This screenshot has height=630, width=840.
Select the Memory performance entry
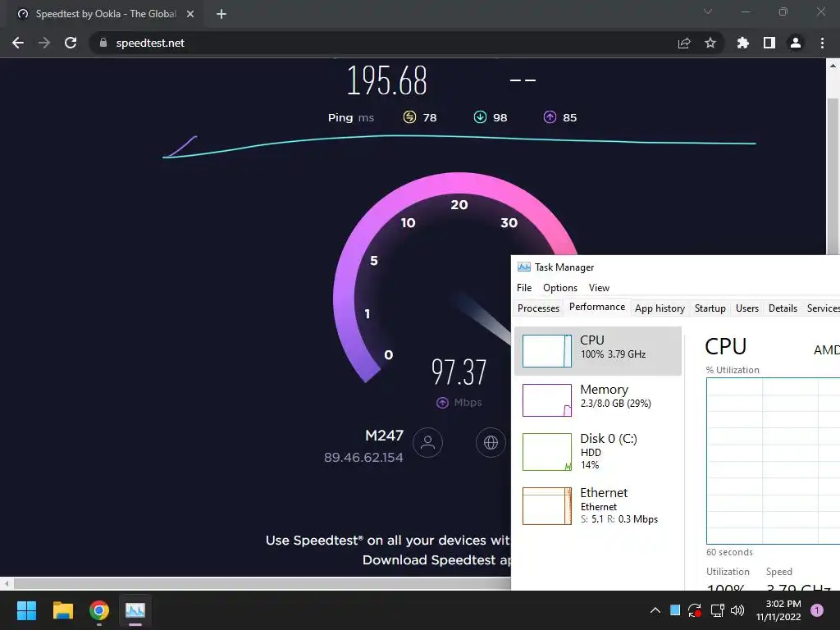[x=598, y=400]
